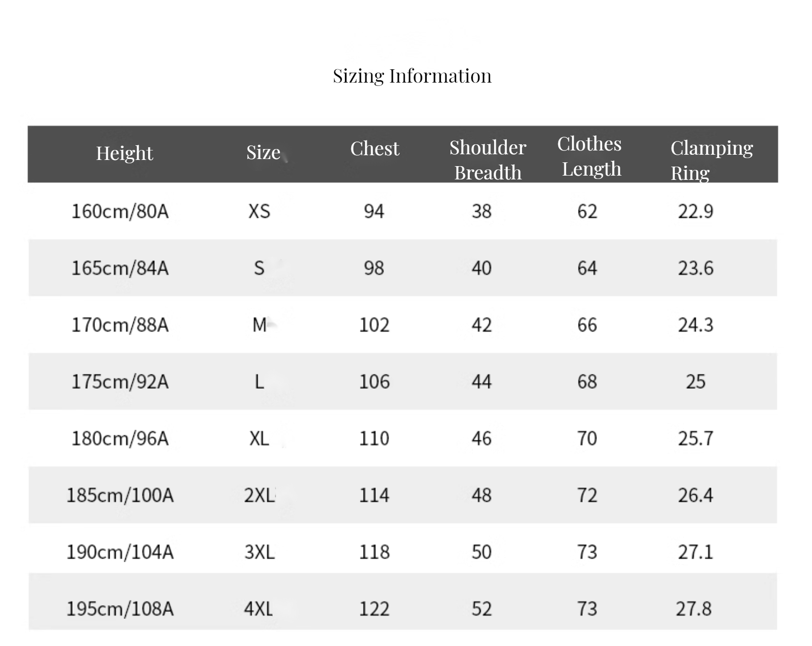Click the 195cm/108A height cell

click(120, 609)
